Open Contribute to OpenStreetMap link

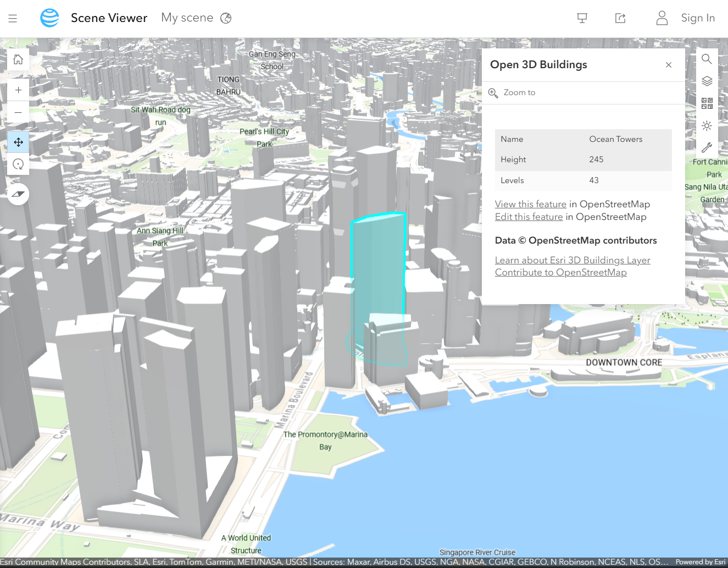click(561, 272)
